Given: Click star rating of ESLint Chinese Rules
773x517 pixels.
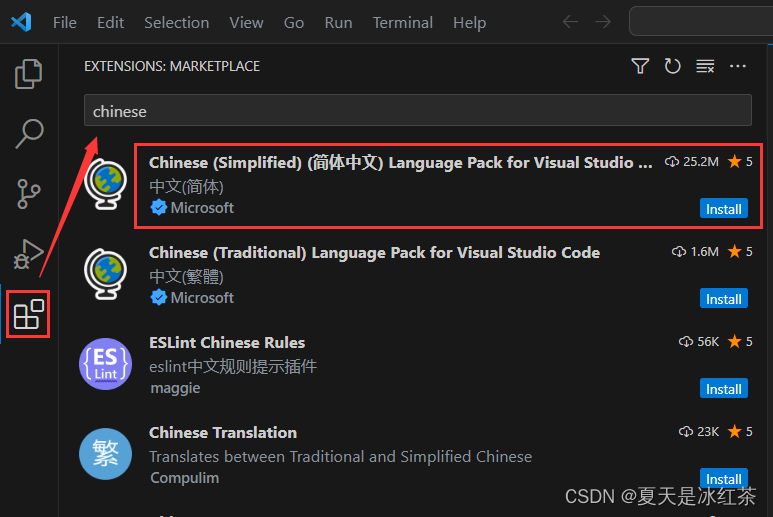Looking at the screenshot, I should [740, 342].
